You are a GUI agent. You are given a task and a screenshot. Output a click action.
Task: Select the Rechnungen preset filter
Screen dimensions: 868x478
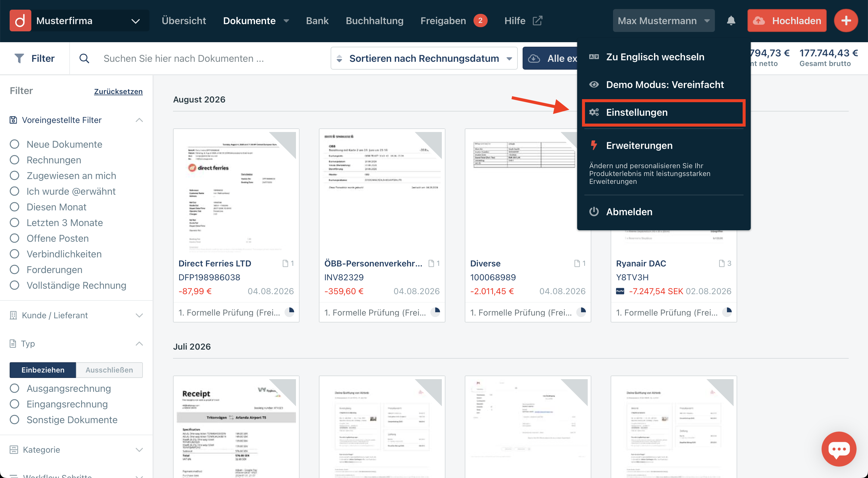[x=14, y=160]
